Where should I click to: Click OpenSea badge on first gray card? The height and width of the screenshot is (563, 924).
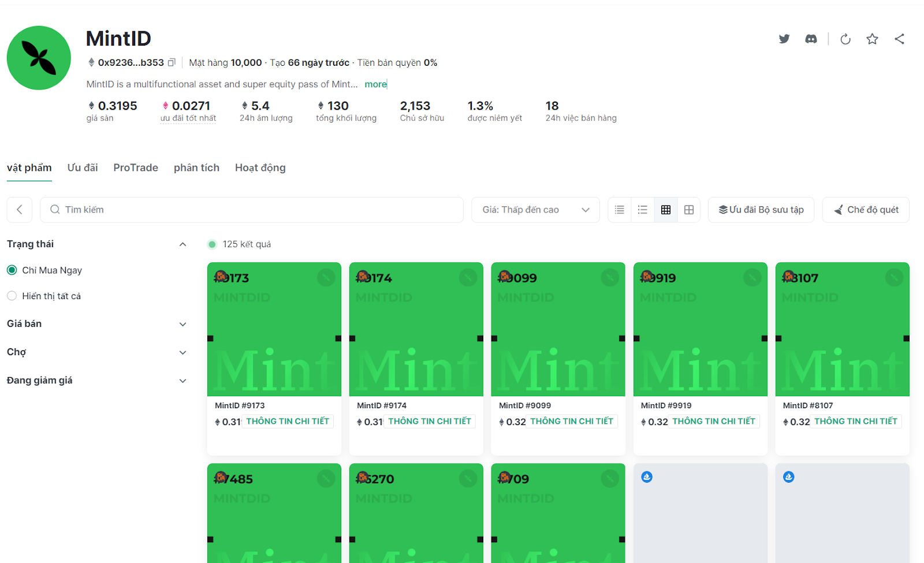(x=647, y=477)
